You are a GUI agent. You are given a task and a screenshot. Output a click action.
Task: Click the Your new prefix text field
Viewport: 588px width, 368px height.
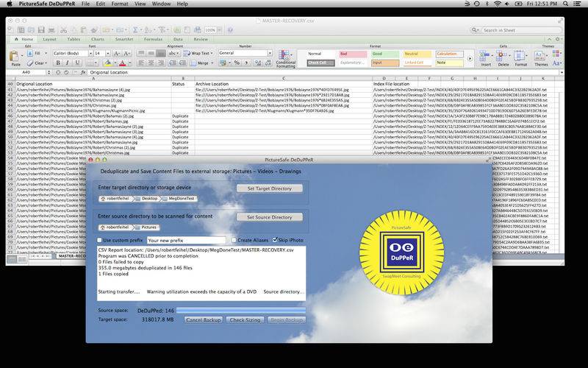187,241
